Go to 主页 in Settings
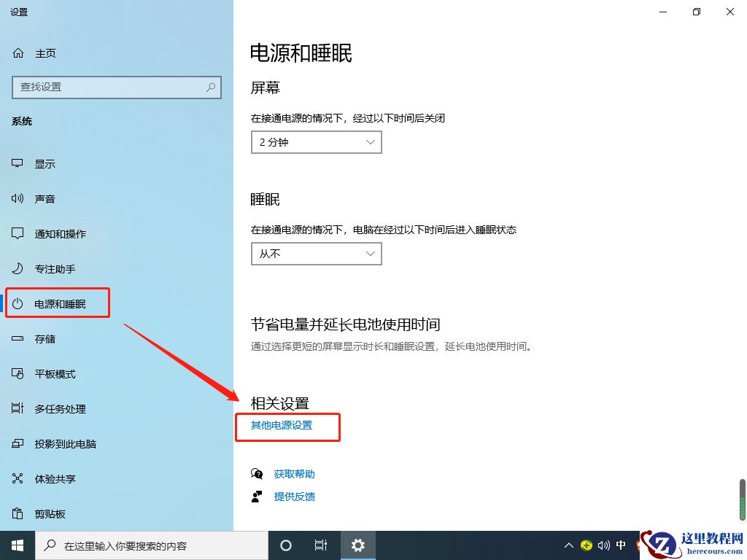The width and height of the screenshot is (747, 560). (44, 52)
